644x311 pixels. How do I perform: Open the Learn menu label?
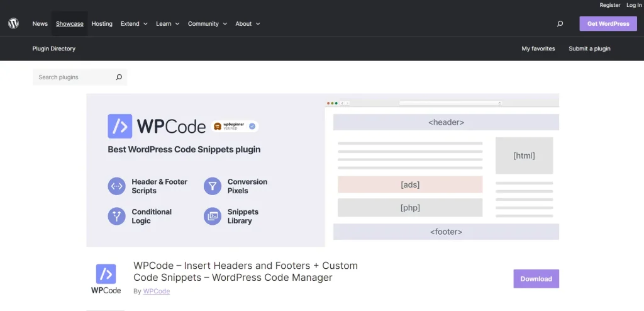click(x=164, y=24)
